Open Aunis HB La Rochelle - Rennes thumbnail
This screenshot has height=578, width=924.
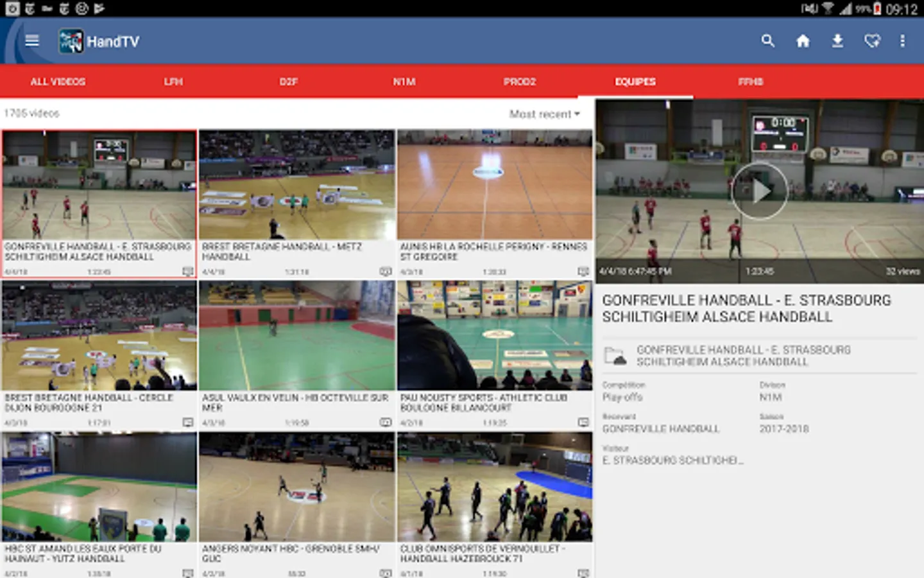(495, 185)
